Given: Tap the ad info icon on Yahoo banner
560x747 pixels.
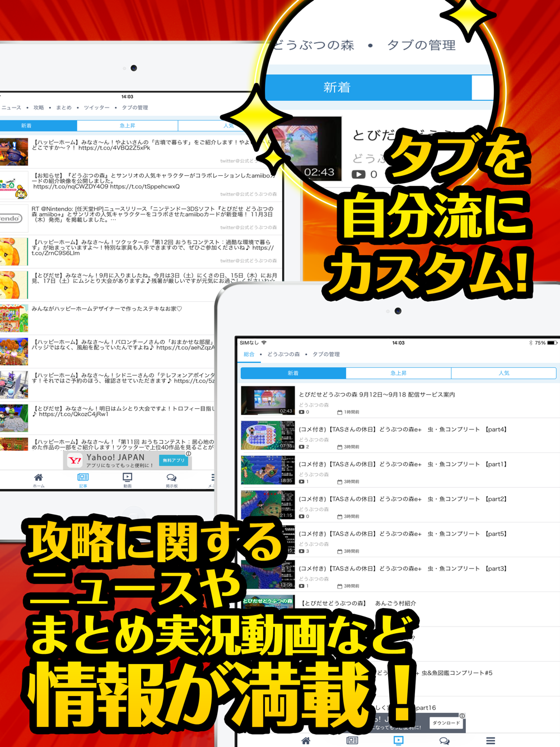Looking at the screenshot, I should pos(189,454).
